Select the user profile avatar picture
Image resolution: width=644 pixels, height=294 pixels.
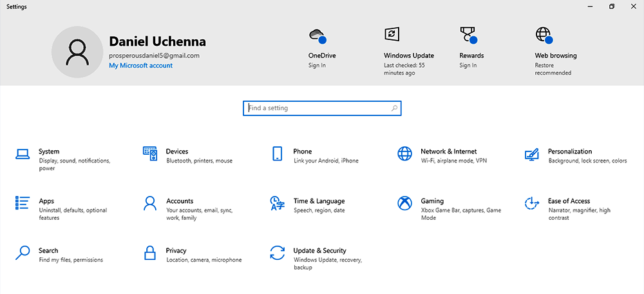tap(77, 52)
